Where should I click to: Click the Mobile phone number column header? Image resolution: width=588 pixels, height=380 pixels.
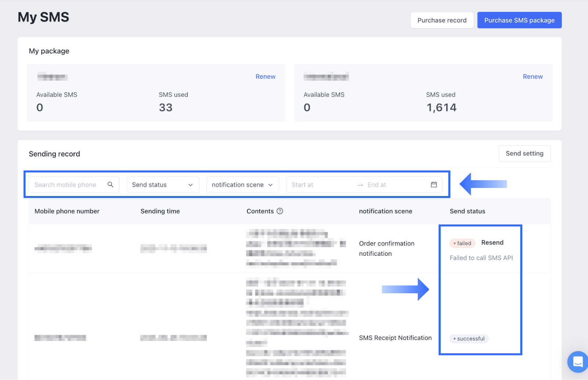(x=67, y=211)
